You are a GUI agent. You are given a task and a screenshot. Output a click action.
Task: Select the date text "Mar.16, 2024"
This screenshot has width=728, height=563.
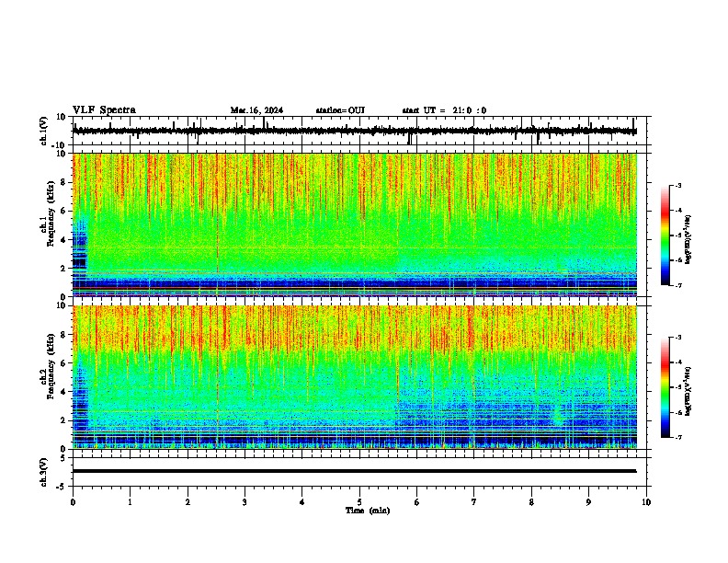tap(256, 110)
